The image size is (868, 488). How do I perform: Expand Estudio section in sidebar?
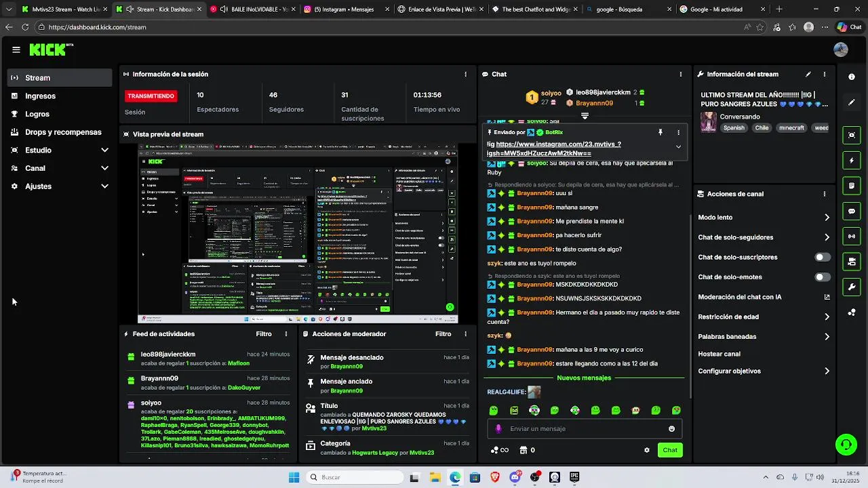click(x=104, y=150)
